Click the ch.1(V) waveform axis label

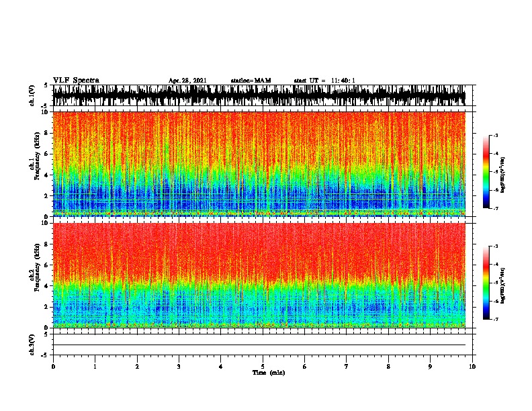(x=32, y=95)
